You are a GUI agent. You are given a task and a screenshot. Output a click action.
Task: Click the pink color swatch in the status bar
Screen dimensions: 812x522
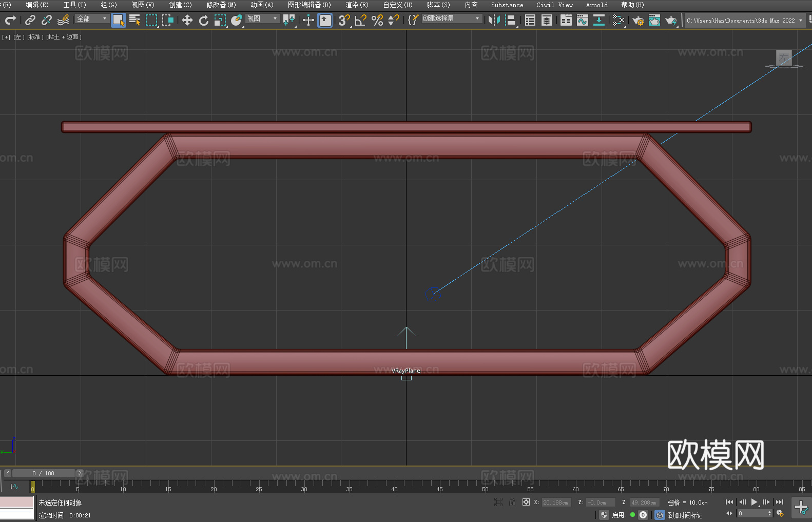(x=17, y=502)
